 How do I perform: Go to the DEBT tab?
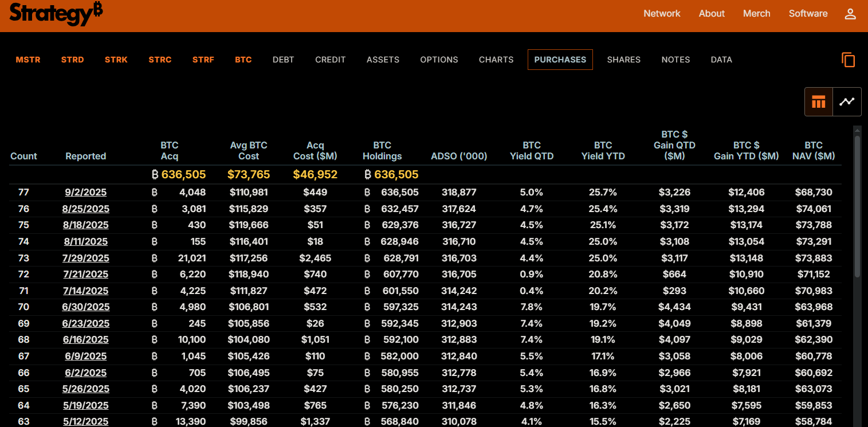pyautogui.click(x=283, y=60)
